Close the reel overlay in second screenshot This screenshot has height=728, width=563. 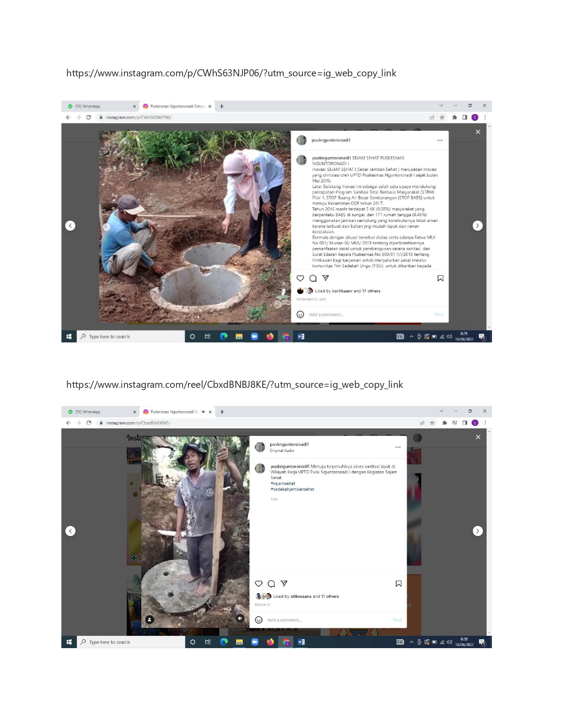point(478,437)
